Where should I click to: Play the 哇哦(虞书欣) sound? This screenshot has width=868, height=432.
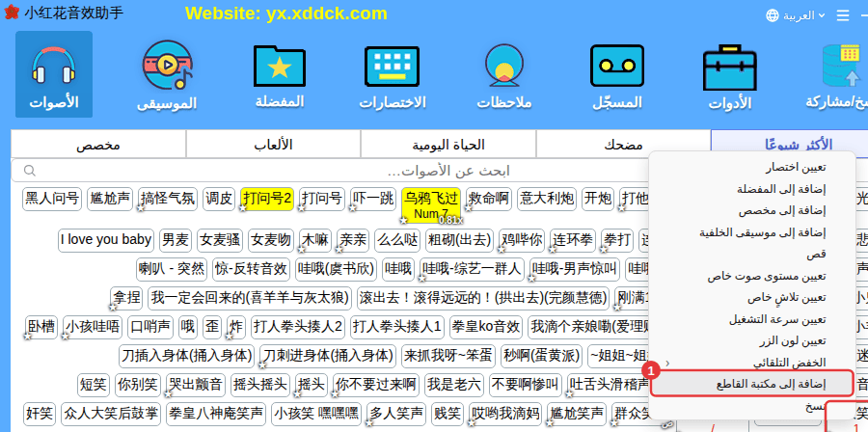(336, 269)
